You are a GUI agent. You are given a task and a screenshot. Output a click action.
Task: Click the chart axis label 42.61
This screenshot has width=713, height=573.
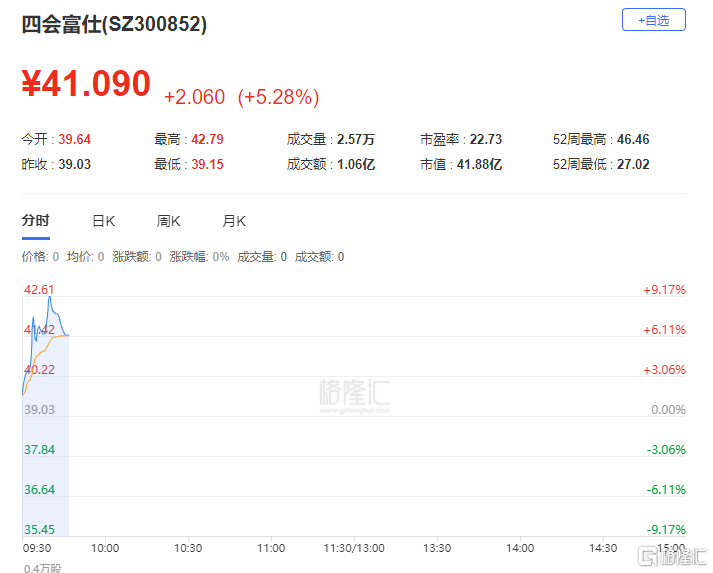[39, 290]
